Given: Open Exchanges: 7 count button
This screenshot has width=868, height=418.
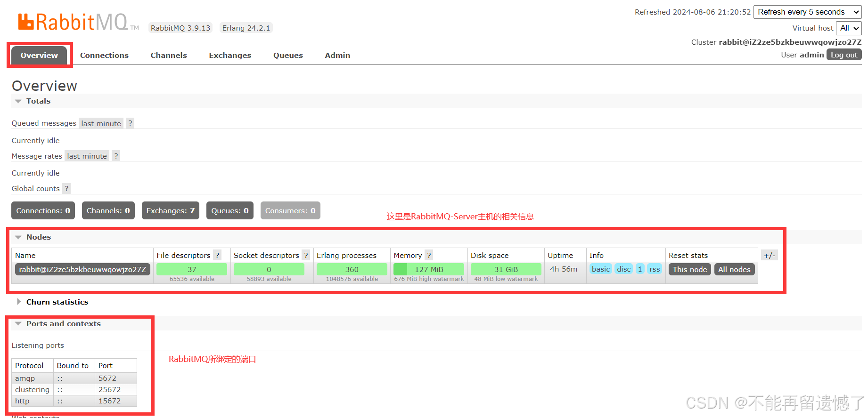Looking at the screenshot, I should 171,210.
